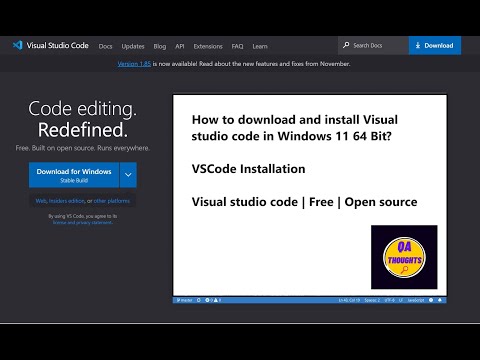Viewport: 480px width, 360px height.
Task: Click the Visual Studio Code logo icon
Action: coord(17,45)
